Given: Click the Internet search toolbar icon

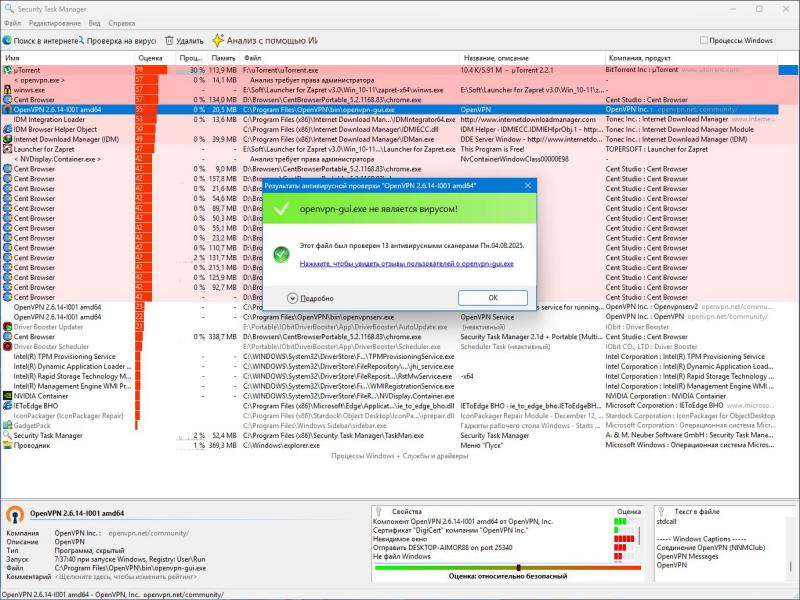Looking at the screenshot, I should point(7,41).
